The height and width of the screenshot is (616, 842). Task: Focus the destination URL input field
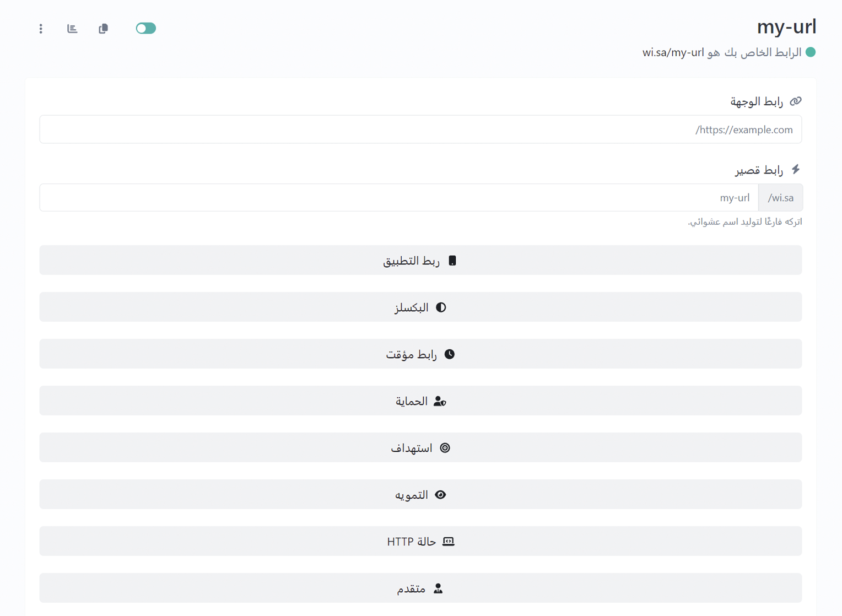tap(420, 129)
